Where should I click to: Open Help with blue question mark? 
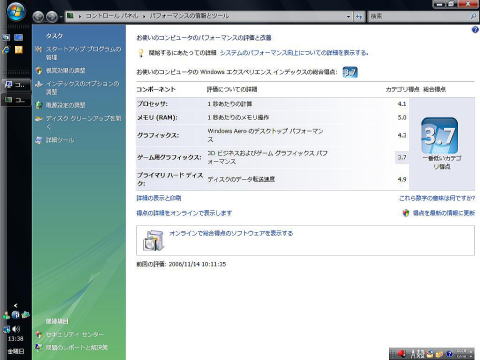click(x=475, y=30)
